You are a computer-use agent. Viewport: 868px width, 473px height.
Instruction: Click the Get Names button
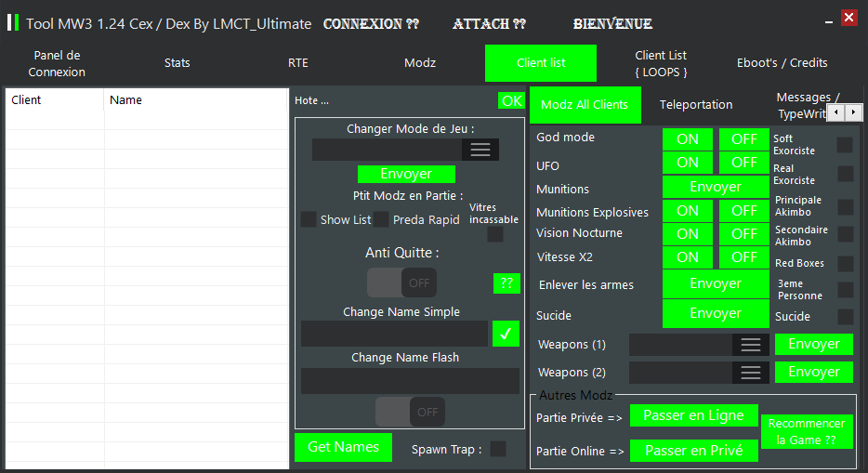point(343,447)
